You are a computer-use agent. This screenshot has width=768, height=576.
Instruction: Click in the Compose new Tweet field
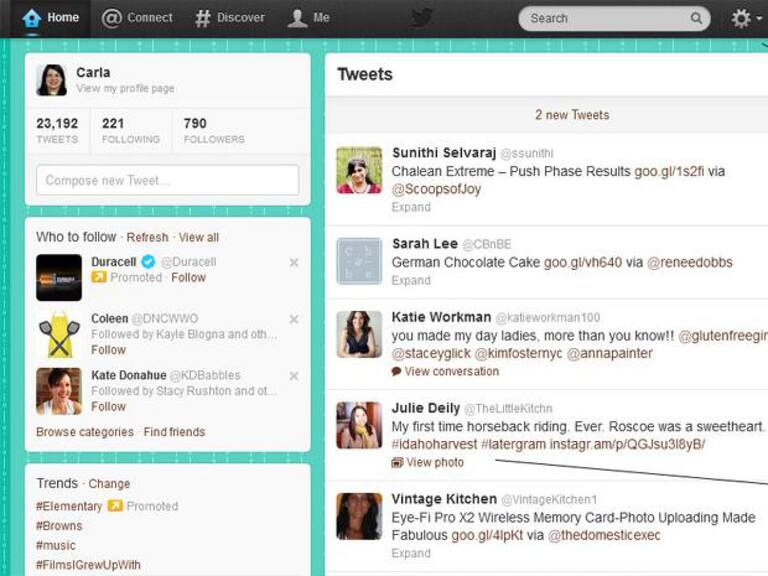[167, 181]
